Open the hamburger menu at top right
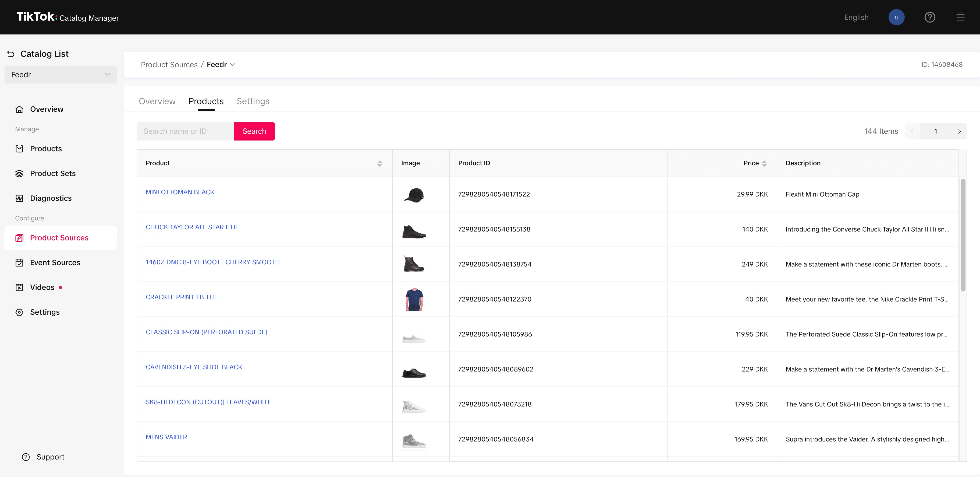The image size is (980, 477). 961,17
